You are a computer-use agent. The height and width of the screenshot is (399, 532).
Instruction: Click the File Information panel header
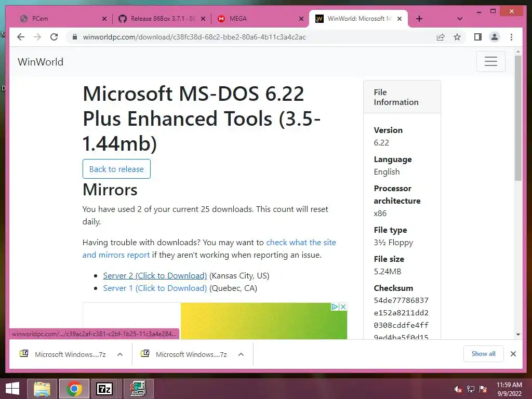point(402,97)
